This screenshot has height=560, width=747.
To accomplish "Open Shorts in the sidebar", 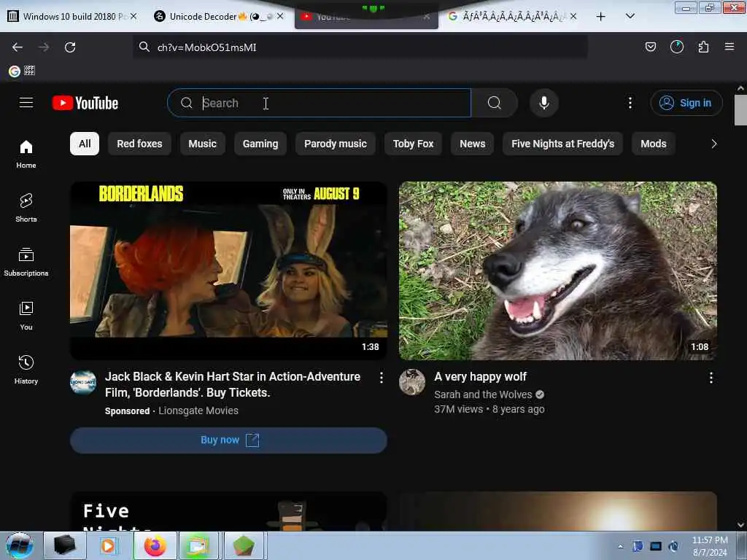I will click(26, 208).
